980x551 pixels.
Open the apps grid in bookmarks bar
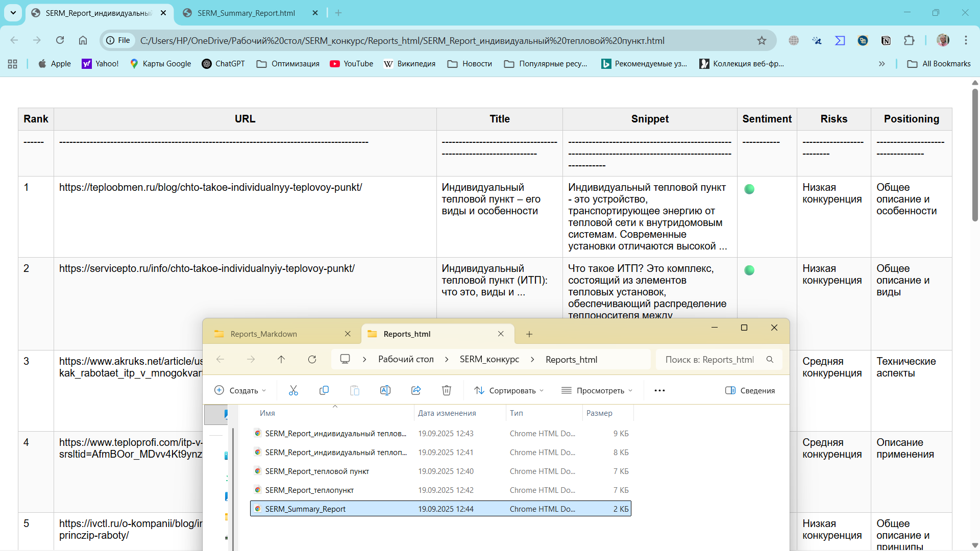pos(13,64)
